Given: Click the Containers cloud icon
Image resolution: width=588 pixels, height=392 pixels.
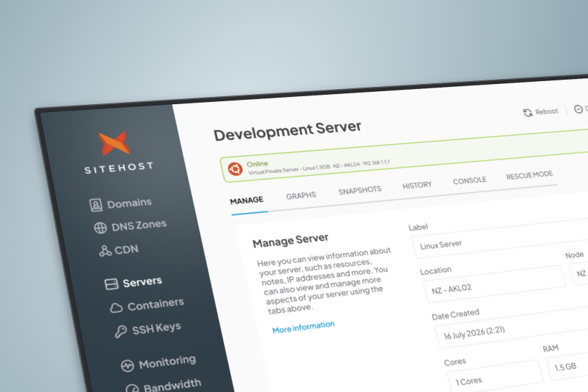Looking at the screenshot, I should point(116,308).
